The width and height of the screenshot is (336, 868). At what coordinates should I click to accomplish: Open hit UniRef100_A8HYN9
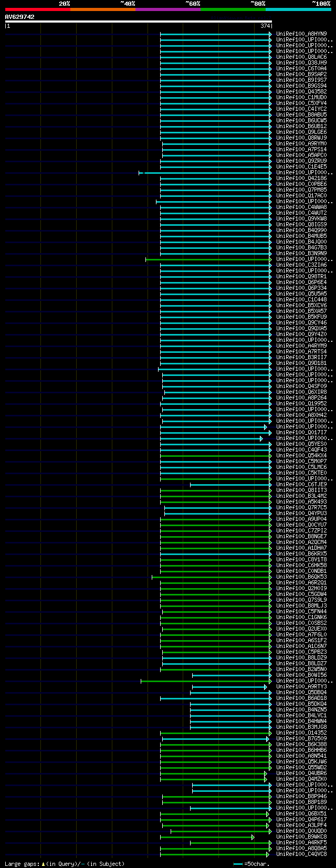pos(301,34)
